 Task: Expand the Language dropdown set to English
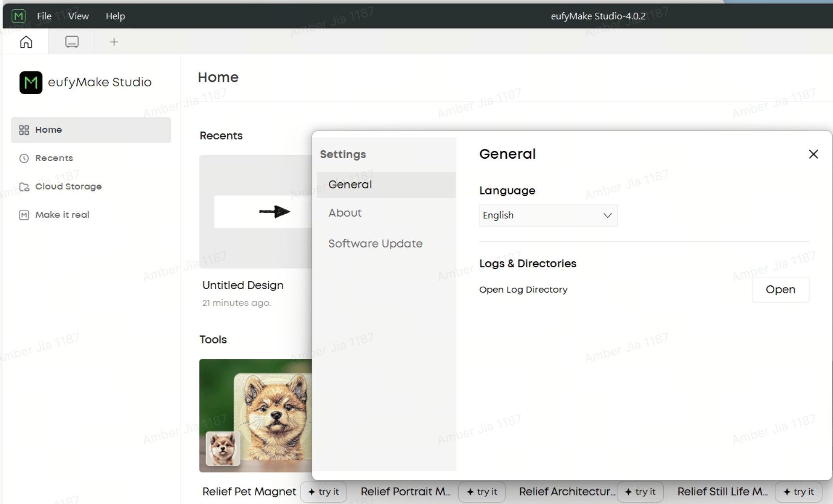pyautogui.click(x=548, y=215)
